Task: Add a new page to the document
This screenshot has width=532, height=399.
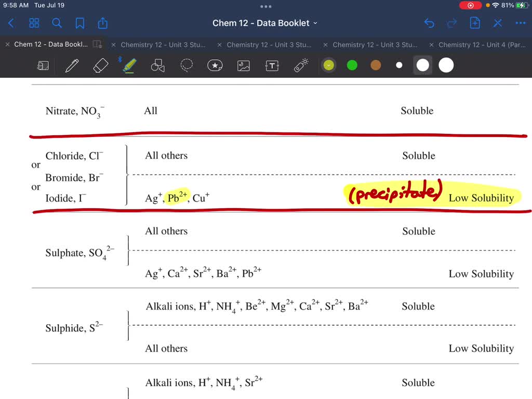Action: click(474, 23)
